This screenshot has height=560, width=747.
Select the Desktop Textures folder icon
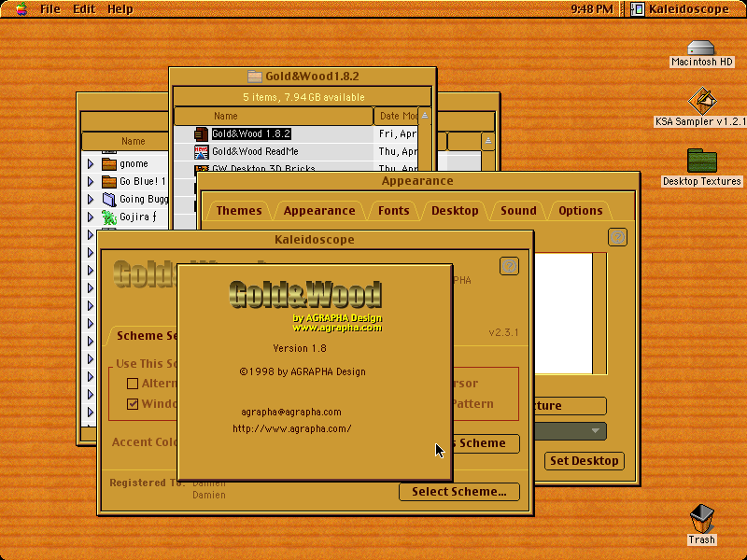click(702, 161)
